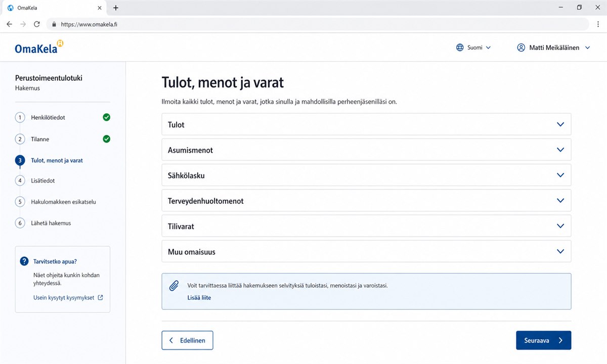Screen dimensions: 607x364
Task: Expand the Tilivarat section chevron
Action: [x=560, y=226]
